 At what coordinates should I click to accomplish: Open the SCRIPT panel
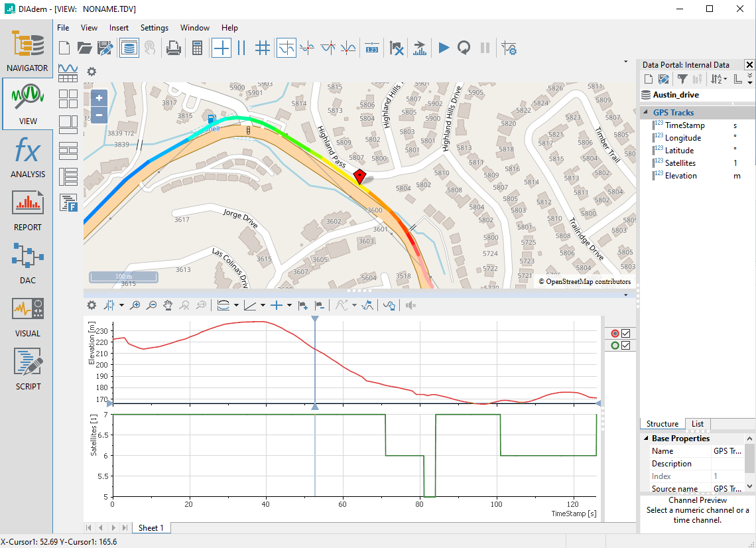point(27,370)
